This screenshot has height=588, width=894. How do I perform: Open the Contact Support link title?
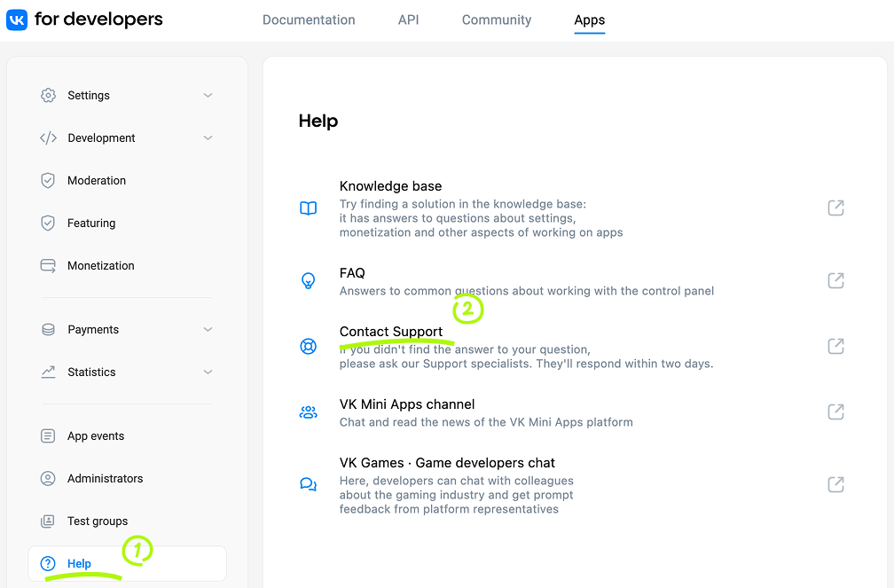pos(391,332)
